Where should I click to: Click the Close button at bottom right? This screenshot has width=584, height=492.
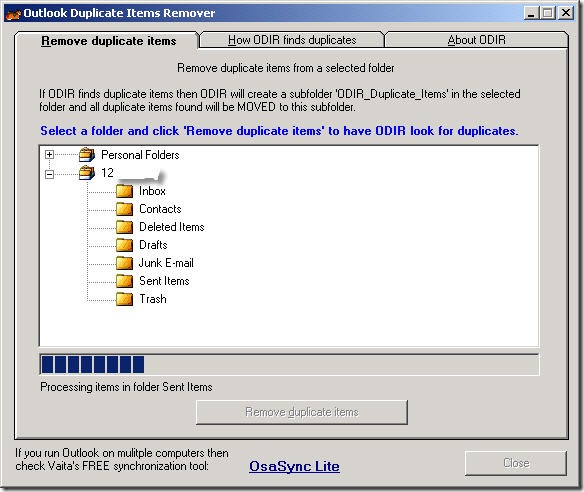(516, 463)
